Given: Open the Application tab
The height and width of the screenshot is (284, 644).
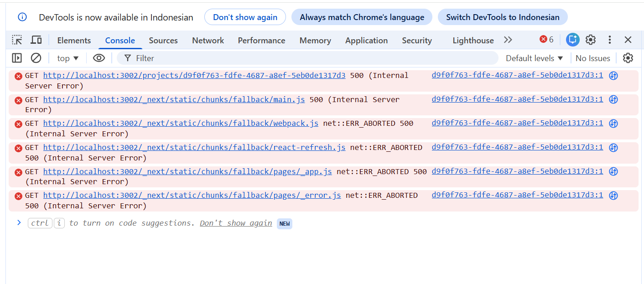Looking at the screenshot, I should (366, 40).
